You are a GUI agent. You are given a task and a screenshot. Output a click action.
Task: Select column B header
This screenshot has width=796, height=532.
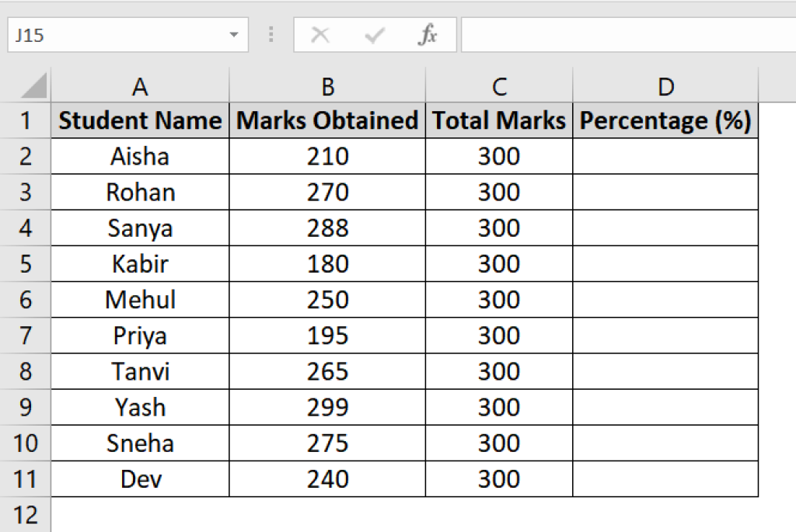click(x=327, y=86)
